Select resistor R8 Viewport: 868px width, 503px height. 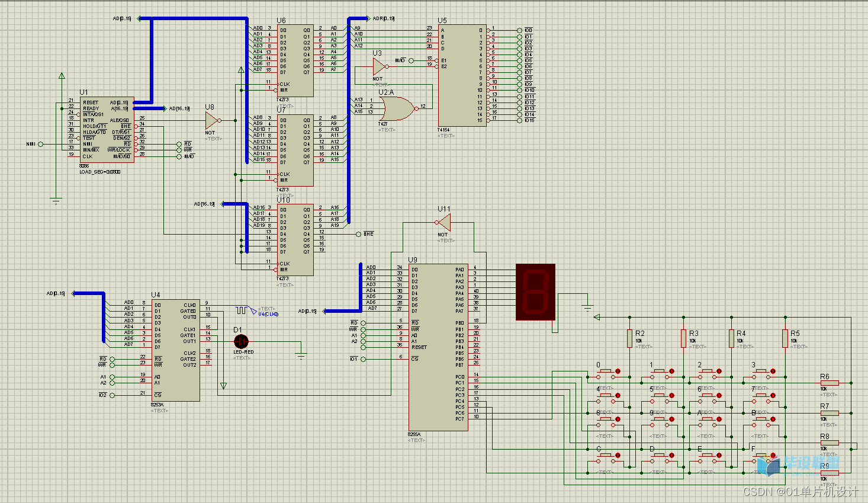[830, 443]
